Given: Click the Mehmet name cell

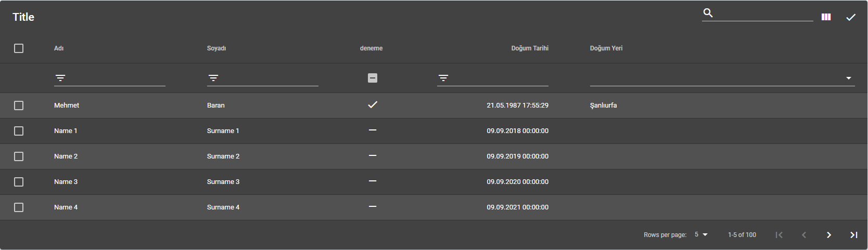Looking at the screenshot, I should tap(67, 106).
